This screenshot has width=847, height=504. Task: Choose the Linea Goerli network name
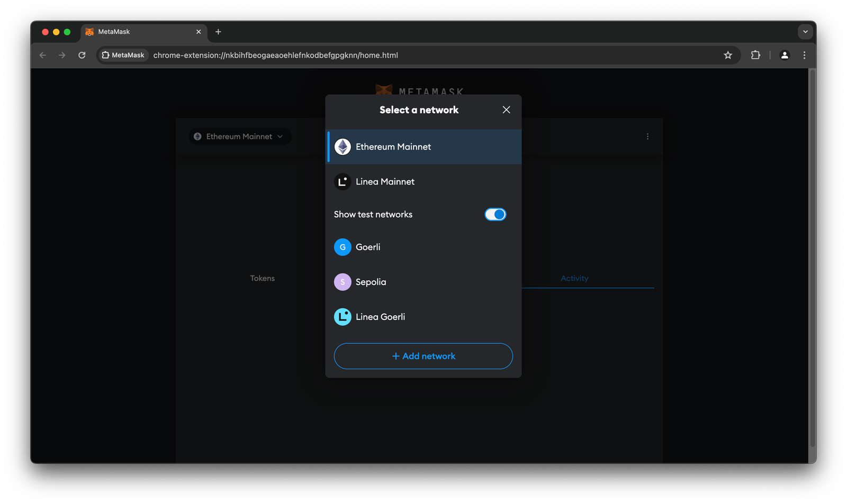coord(380,317)
